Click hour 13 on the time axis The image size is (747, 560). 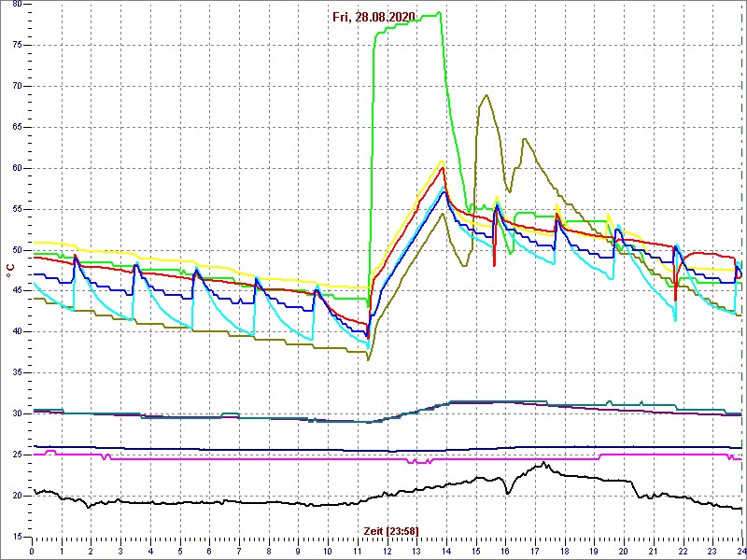(x=416, y=550)
